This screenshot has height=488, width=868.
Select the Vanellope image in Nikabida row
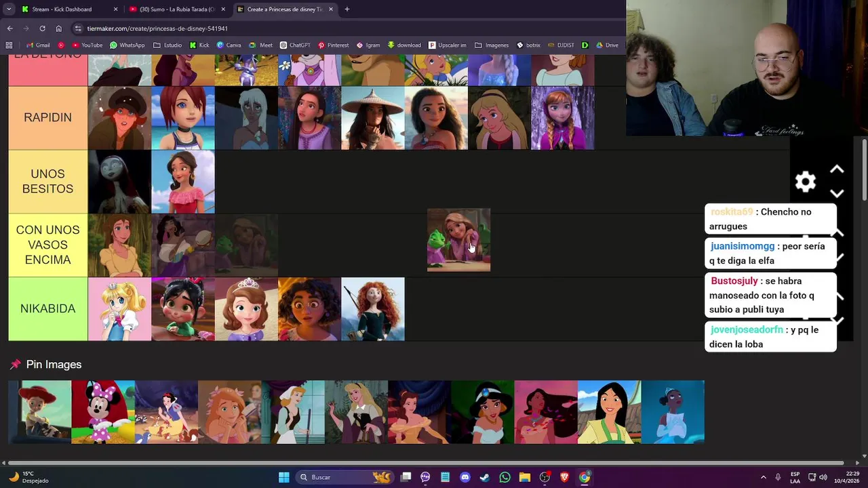[x=183, y=309]
